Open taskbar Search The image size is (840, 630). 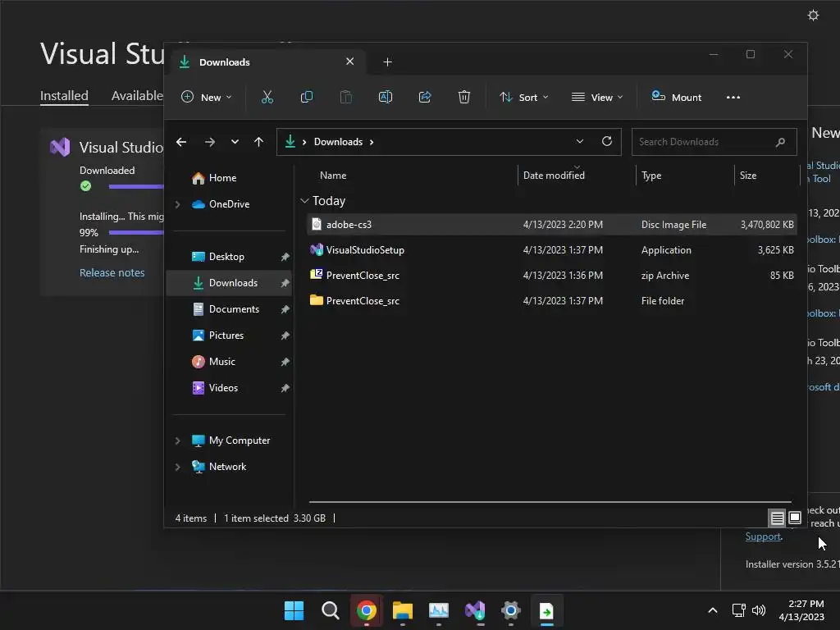pyautogui.click(x=330, y=610)
